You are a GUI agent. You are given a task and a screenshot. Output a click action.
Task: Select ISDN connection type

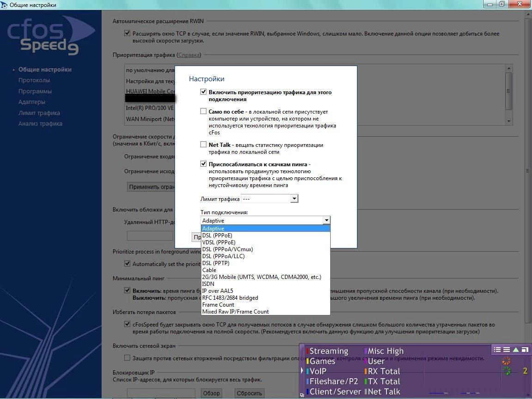(266, 284)
